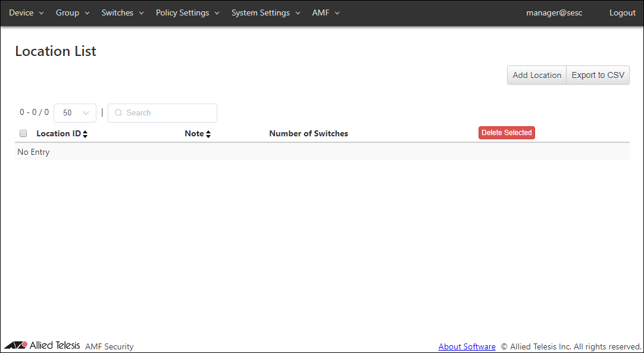This screenshot has width=644, height=353.
Task: Open the AMF menu
Action: pyautogui.click(x=326, y=13)
